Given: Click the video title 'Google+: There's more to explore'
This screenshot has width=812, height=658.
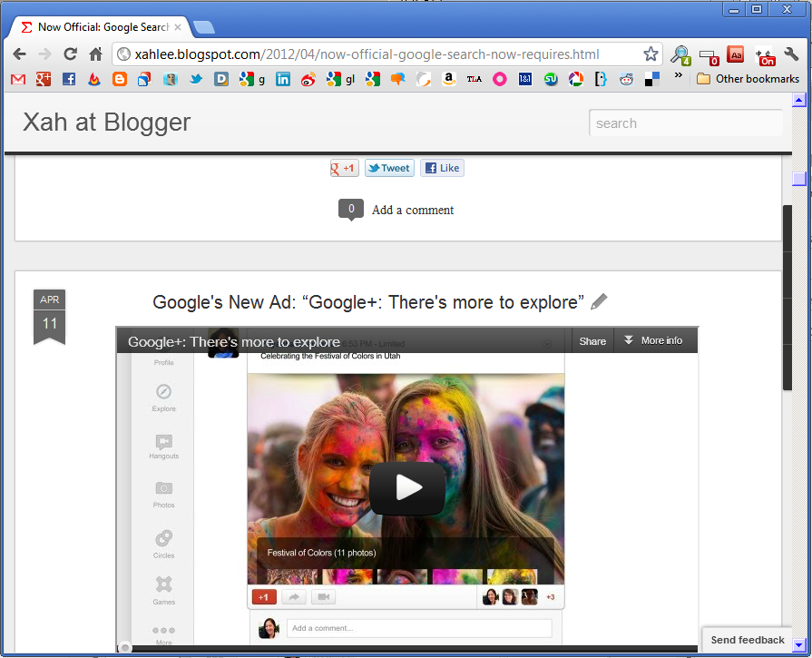Looking at the screenshot, I should pyautogui.click(x=234, y=342).
